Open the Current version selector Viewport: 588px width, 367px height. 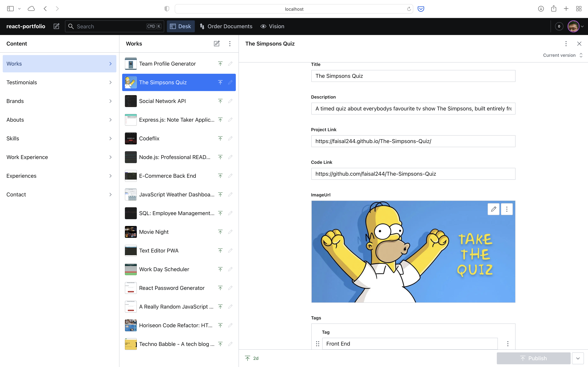tap(562, 55)
